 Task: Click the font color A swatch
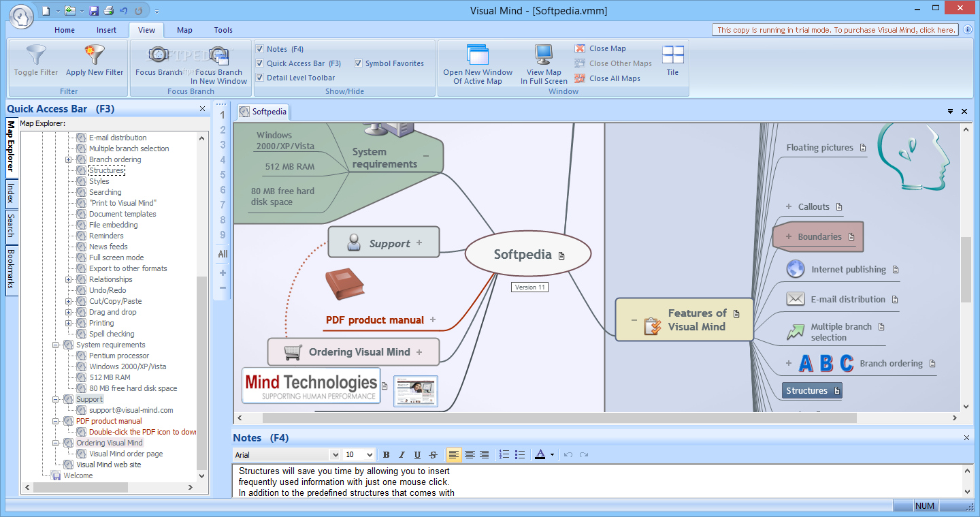tap(540, 454)
